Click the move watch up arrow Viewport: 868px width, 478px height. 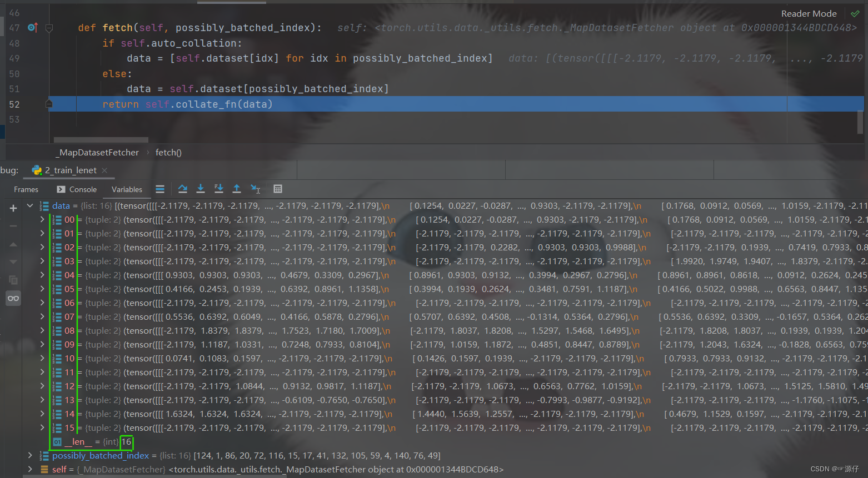point(13,244)
